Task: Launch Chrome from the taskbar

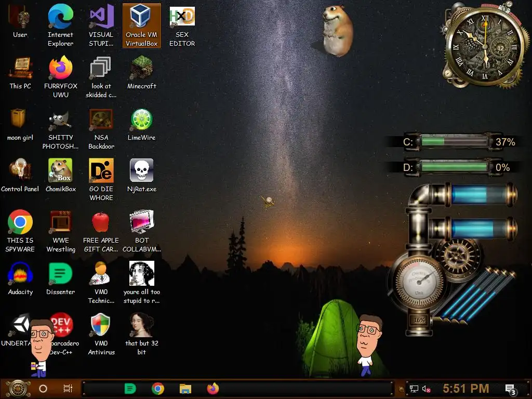Action: click(158, 389)
